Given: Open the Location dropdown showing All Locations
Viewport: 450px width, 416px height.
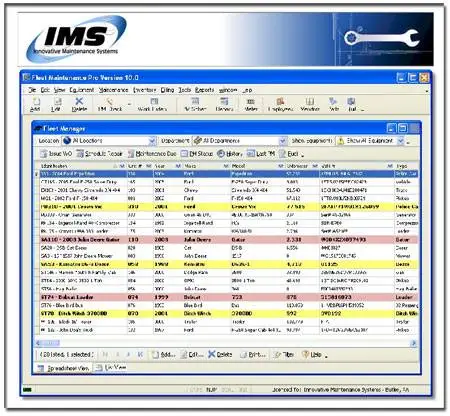Looking at the screenshot, I should tap(152, 141).
